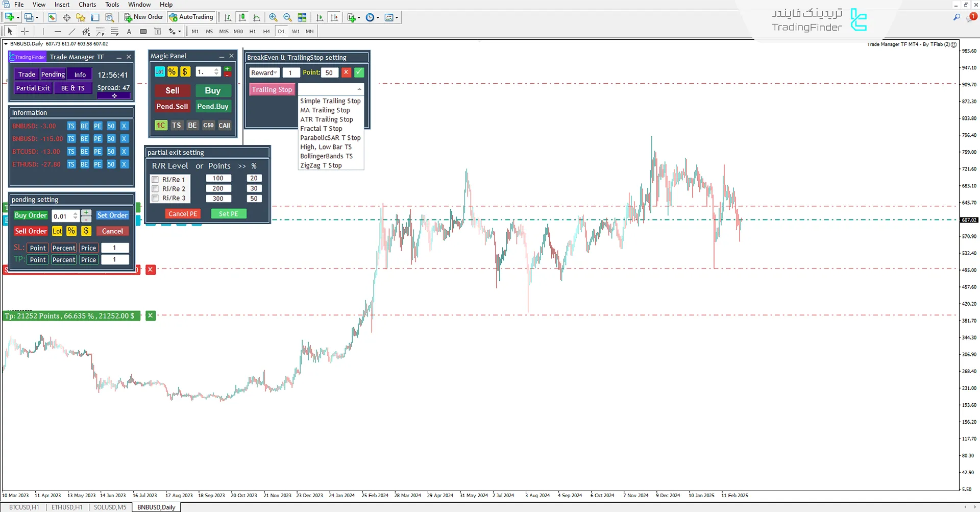Enable AutoTrading from the toolbar
This screenshot has width=980, height=512.
pyautogui.click(x=191, y=17)
